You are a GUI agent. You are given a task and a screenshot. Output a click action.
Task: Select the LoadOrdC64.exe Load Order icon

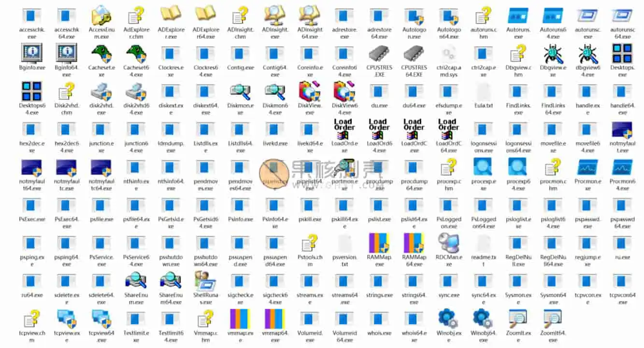[449, 129]
